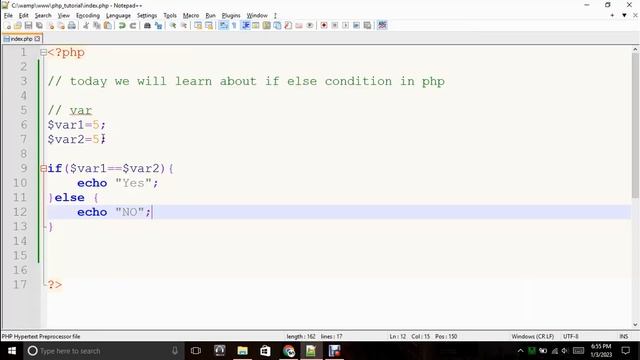Undo the last edit via toolbar
Image resolution: width=640 pixels, height=360 pixels.
(122, 26)
